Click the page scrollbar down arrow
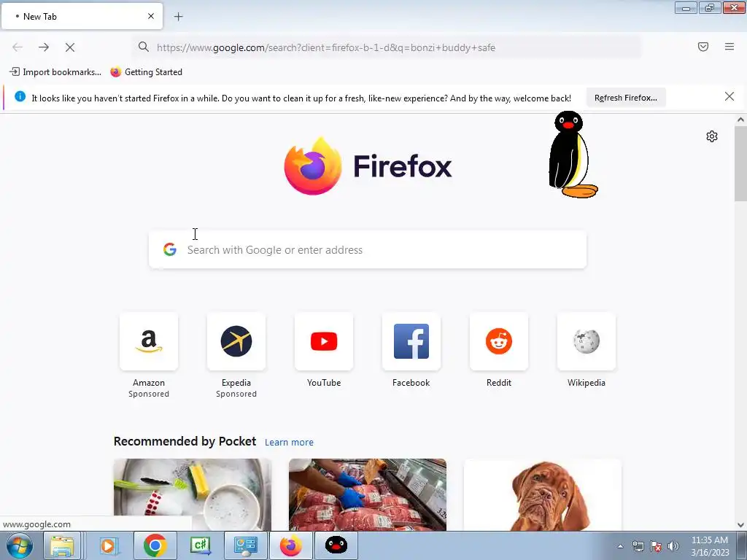This screenshot has width=747, height=560. click(x=740, y=525)
